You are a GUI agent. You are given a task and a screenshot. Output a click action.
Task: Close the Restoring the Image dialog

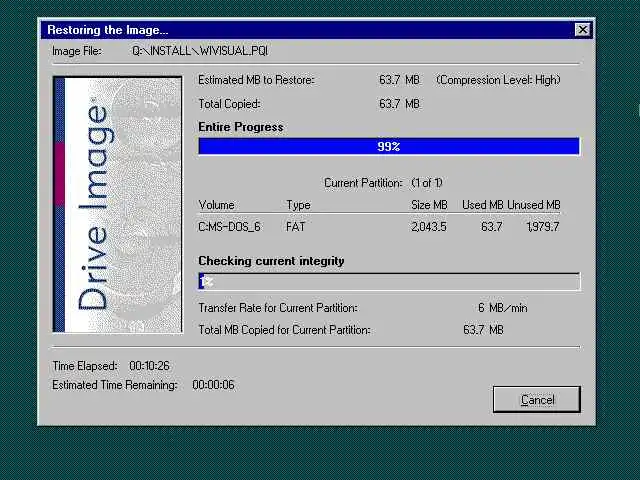pyautogui.click(x=582, y=30)
